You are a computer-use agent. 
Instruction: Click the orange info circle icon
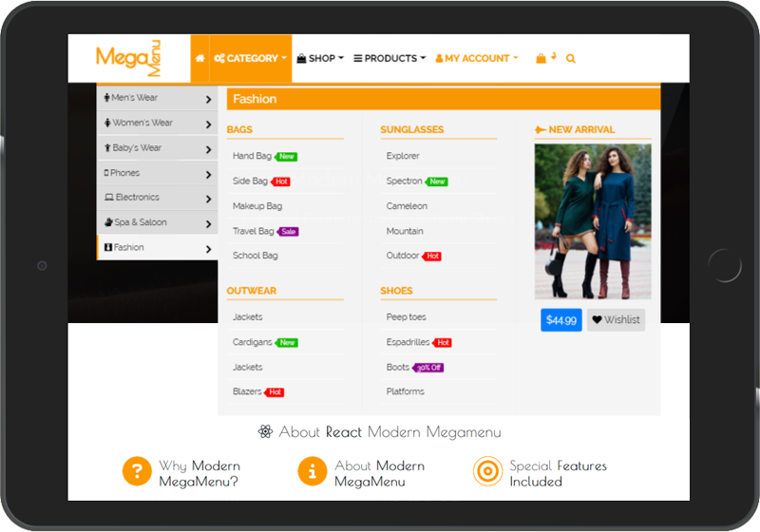pos(313,471)
